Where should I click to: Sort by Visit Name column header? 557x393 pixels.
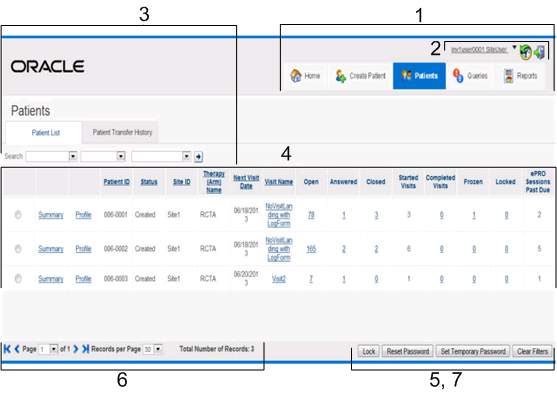click(278, 182)
